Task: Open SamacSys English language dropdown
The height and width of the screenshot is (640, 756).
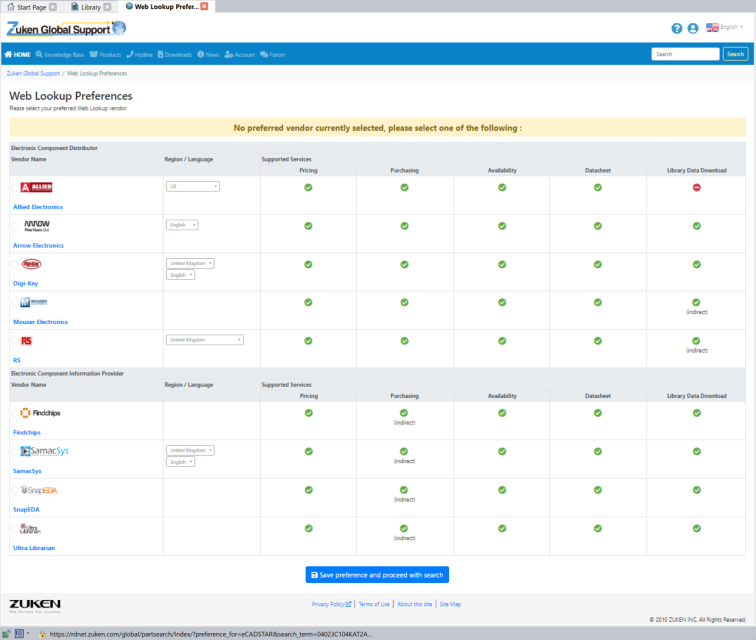Action: point(181,462)
